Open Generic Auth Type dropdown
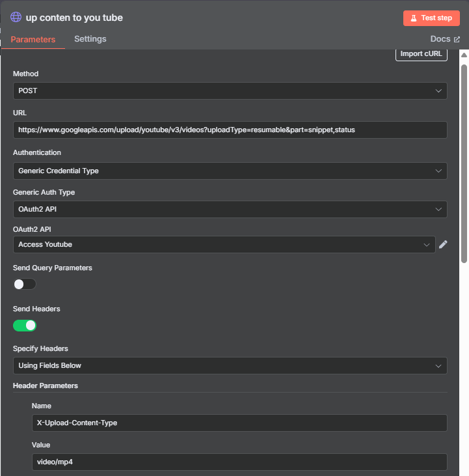 tap(230, 209)
